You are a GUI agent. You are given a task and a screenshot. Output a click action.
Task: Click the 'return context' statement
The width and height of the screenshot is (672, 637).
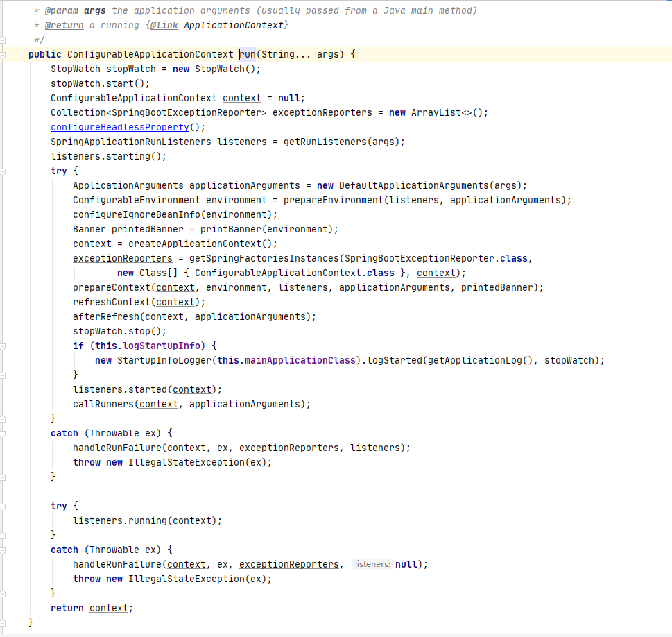90,608
